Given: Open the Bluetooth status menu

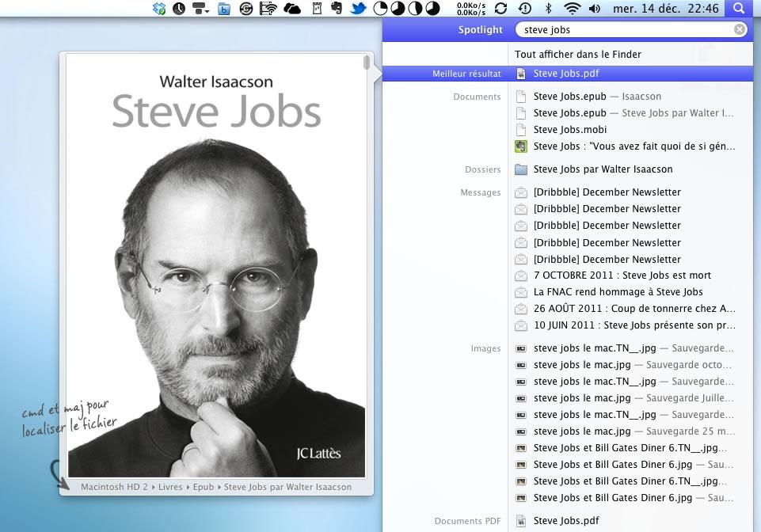Looking at the screenshot, I should pyautogui.click(x=548, y=9).
